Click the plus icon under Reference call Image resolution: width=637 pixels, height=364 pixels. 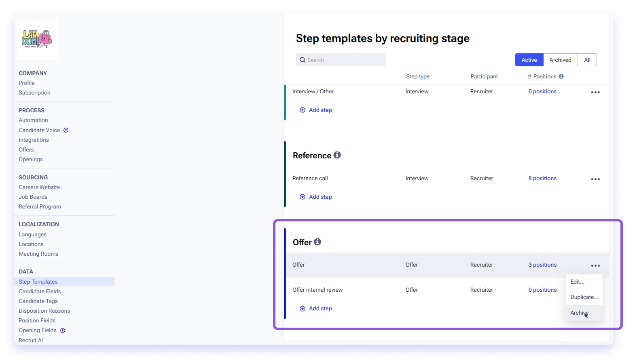303,197
